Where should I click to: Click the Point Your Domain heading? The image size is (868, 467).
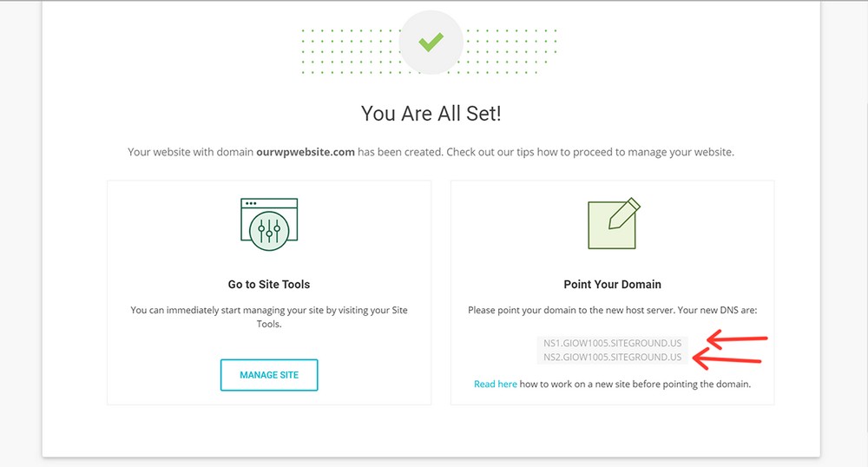(x=612, y=285)
